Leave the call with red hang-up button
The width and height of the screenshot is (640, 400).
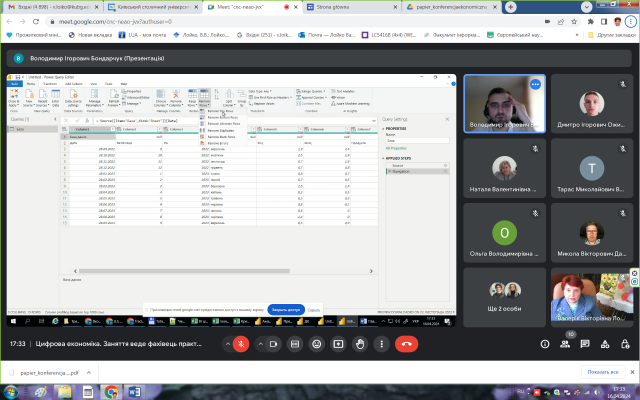point(406,342)
